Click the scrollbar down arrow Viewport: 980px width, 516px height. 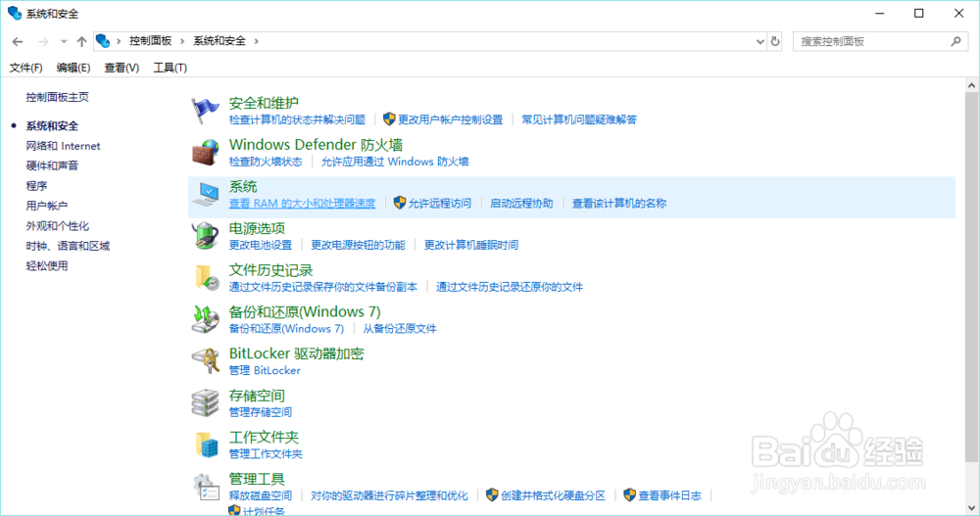971,508
